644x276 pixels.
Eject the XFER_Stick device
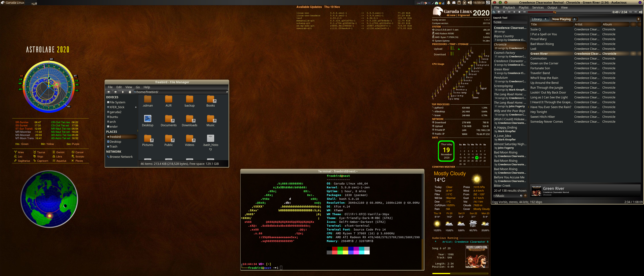(136, 107)
